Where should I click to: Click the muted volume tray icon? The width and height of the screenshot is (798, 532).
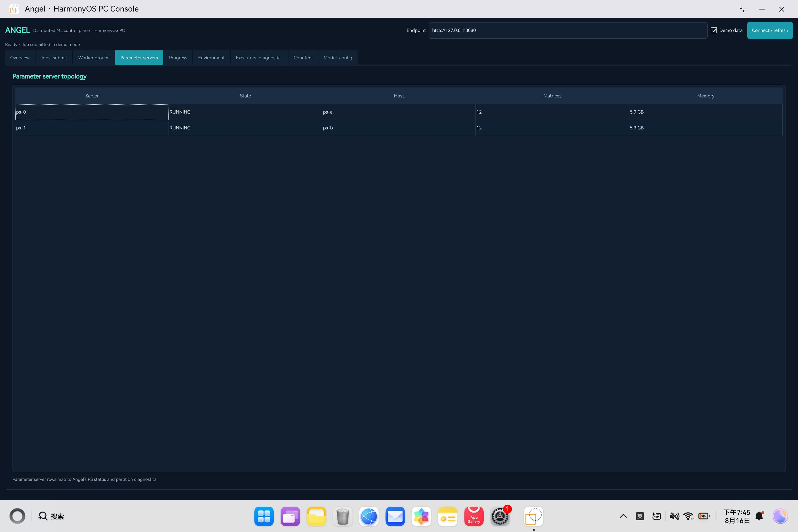(674, 516)
